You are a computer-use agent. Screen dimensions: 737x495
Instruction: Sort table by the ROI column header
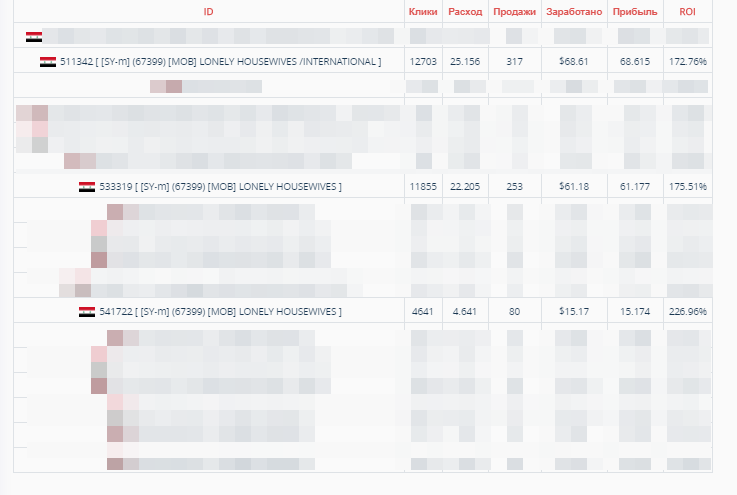[x=687, y=12]
